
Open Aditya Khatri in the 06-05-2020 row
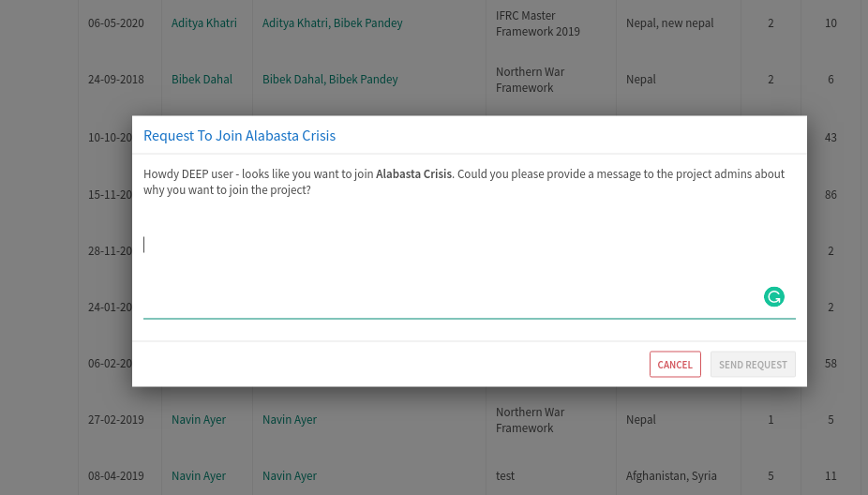203,22
